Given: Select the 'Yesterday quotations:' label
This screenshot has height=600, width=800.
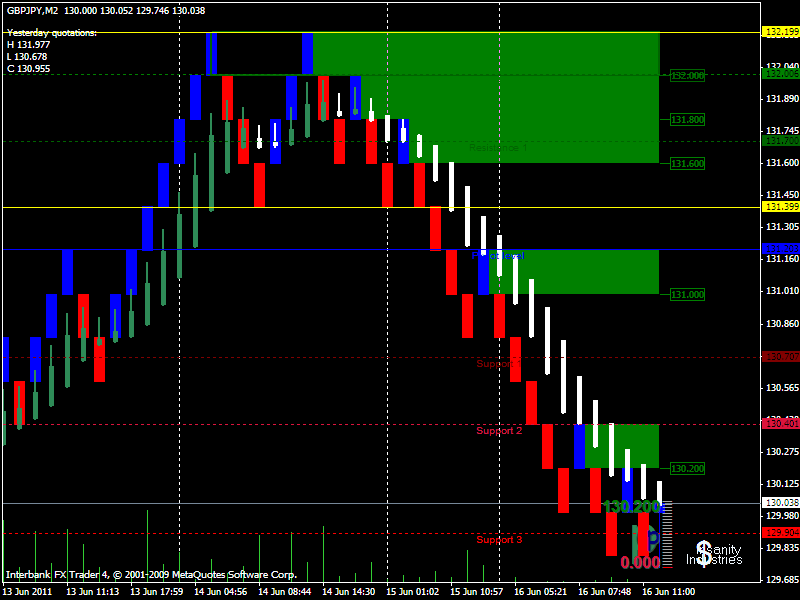Looking at the screenshot, I should [x=52, y=33].
